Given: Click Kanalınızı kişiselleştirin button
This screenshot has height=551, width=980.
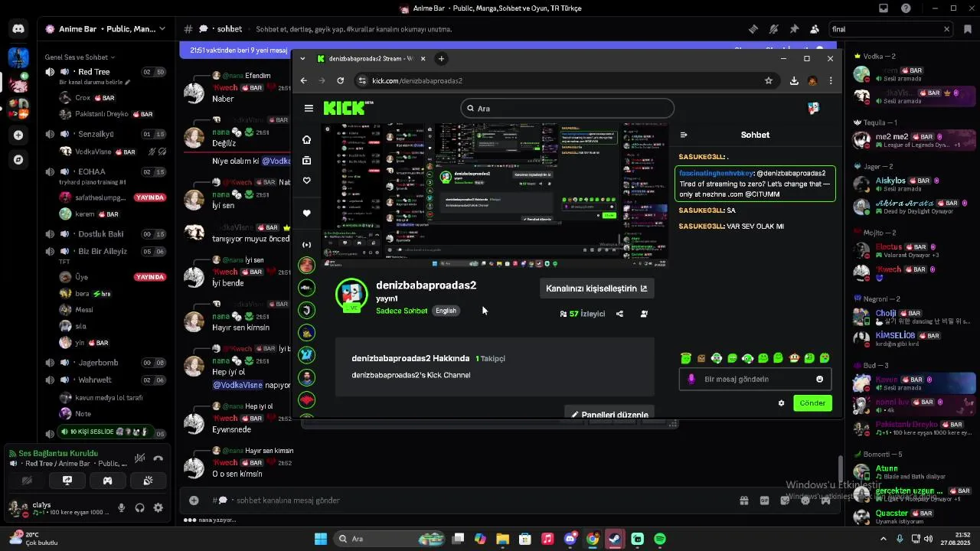Looking at the screenshot, I should [x=596, y=289].
